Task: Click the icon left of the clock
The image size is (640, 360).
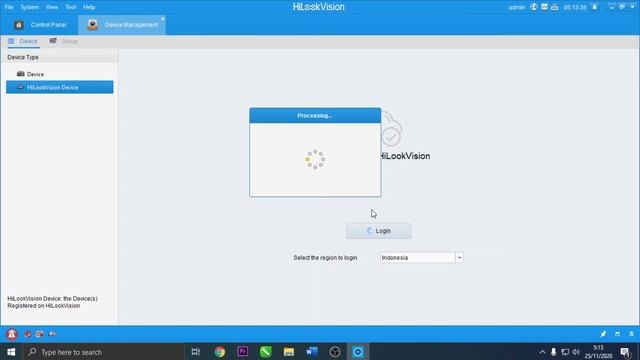Action: [554, 7]
